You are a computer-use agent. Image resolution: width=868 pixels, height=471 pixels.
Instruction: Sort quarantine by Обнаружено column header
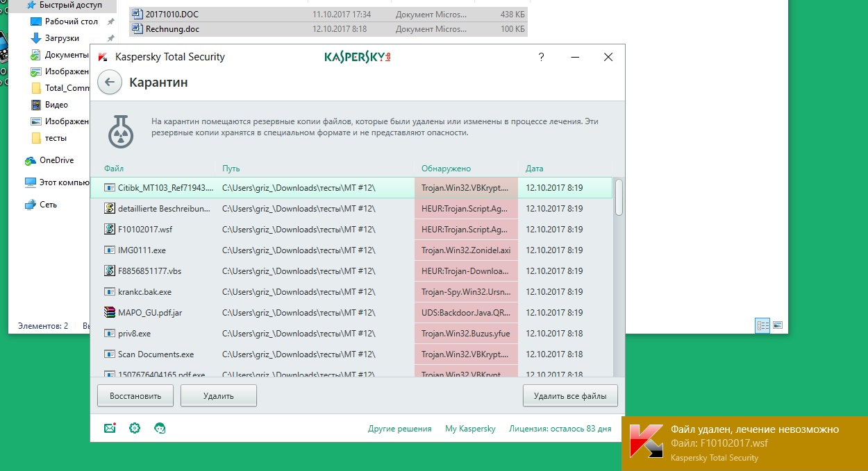coord(446,169)
